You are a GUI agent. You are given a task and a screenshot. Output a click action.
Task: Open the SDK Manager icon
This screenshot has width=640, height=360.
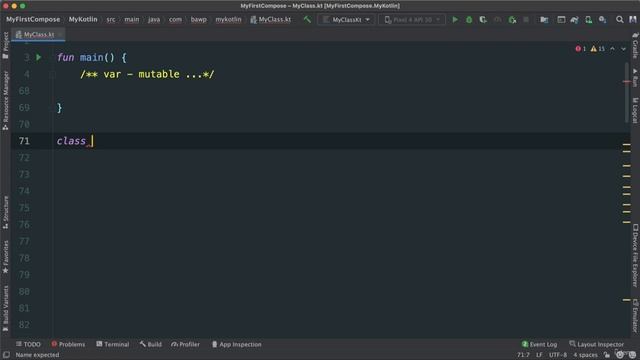pyautogui.click(x=602, y=19)
